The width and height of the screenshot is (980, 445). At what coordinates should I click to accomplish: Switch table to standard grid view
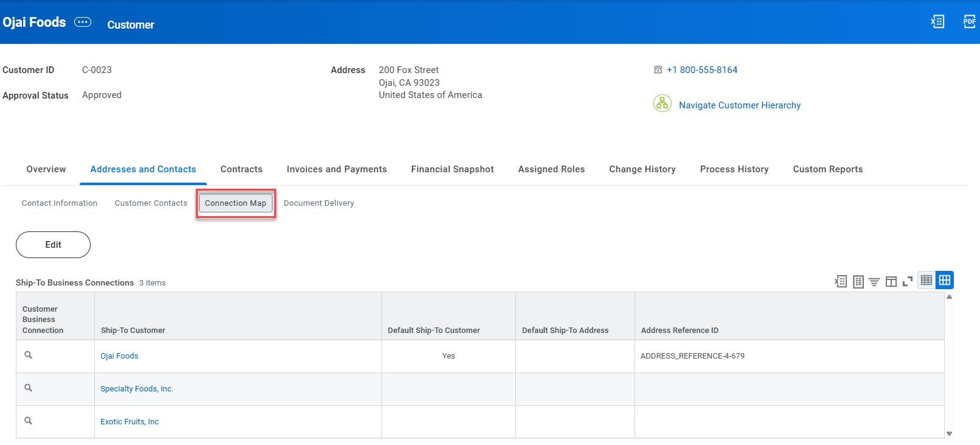[x=945, y=280]
